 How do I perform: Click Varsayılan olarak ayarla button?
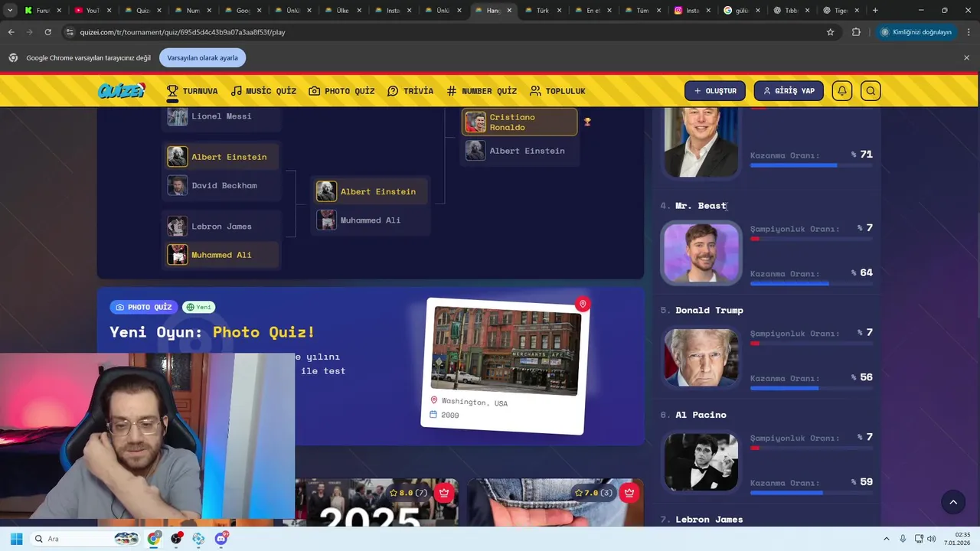click(x=202, y=57)
